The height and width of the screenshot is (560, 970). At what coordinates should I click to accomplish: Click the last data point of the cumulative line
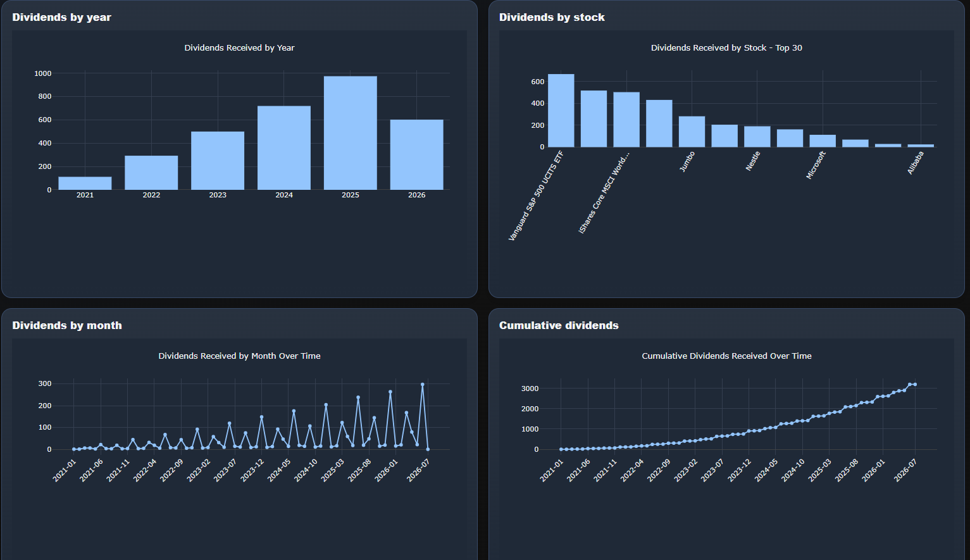pyautogui.click(x=915, y=384)
